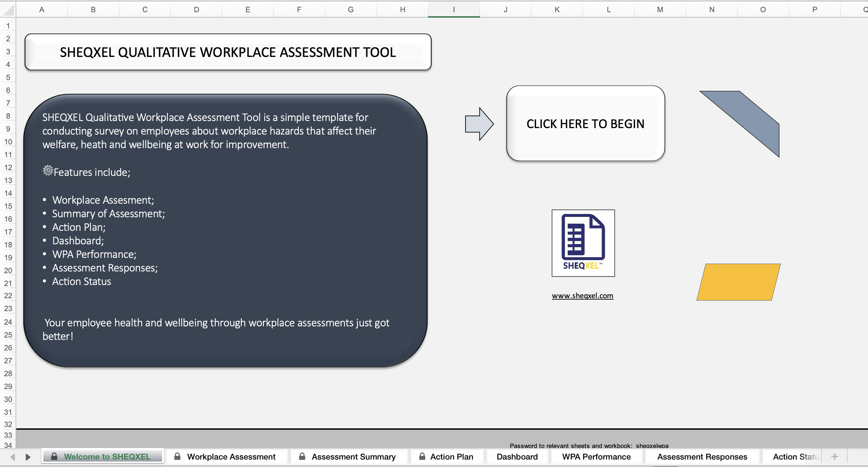This screenshot has width=868, height=467.
Task: Click the lock icon on Action Plan tab
Action: pos(422,456)
